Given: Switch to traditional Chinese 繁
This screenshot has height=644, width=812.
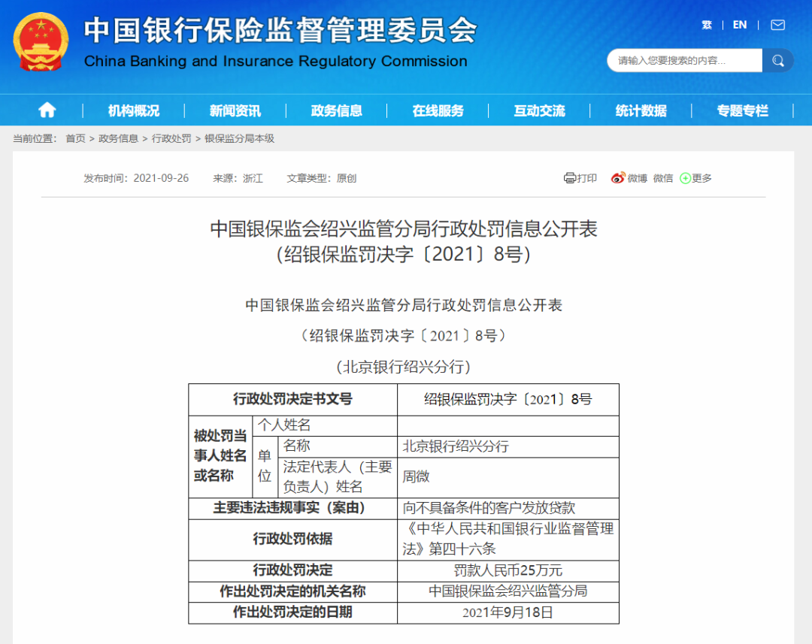Looking at the screenshot, I should pos(707,25).
